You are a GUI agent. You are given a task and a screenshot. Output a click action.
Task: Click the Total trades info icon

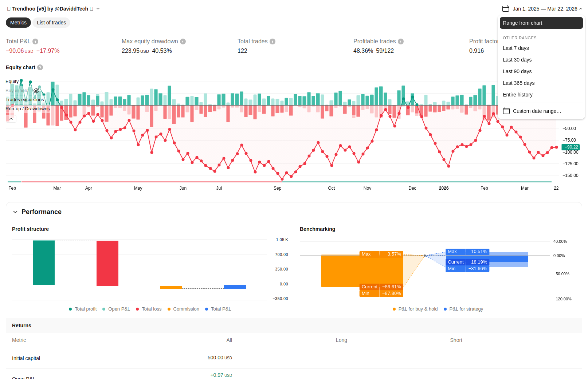pos(273,42)
